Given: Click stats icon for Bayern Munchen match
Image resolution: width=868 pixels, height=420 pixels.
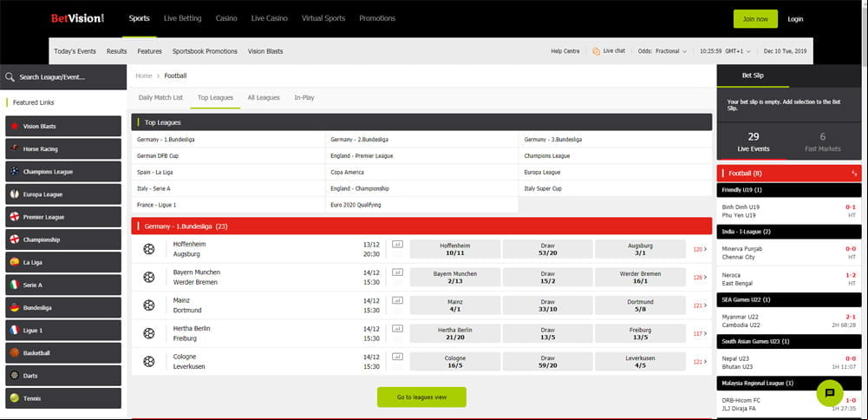Looking at the screenshot, I should (x=397, y=272).
